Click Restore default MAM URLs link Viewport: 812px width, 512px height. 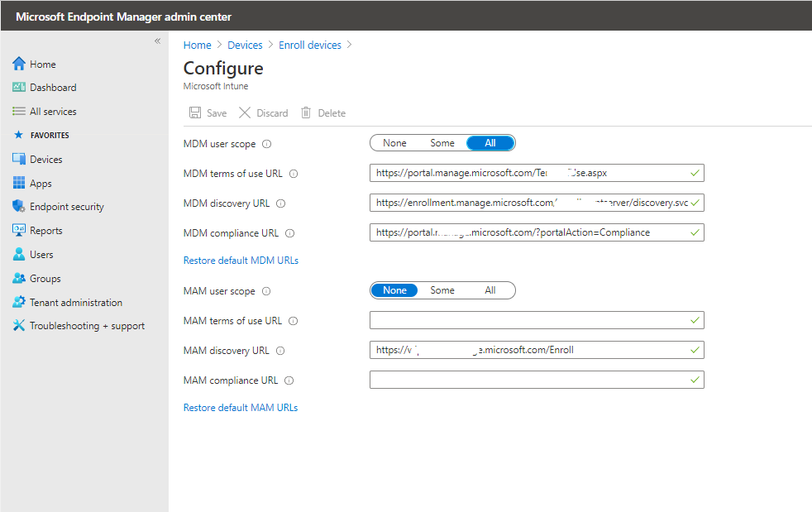click(x=240, y=408)
